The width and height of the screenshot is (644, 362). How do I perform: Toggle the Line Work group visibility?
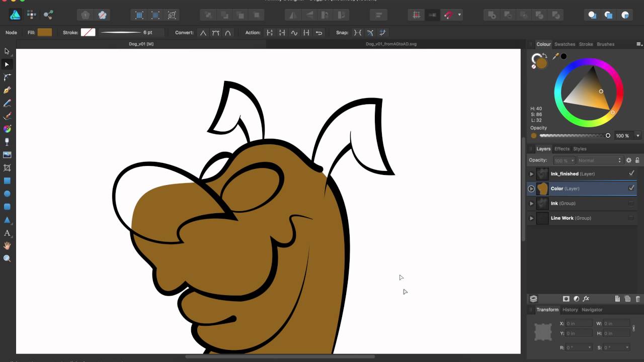tap(631, 218)
